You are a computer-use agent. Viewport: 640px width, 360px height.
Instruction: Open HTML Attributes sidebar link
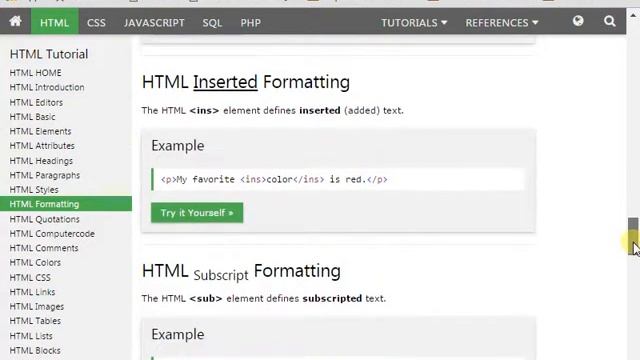(42, 146)
